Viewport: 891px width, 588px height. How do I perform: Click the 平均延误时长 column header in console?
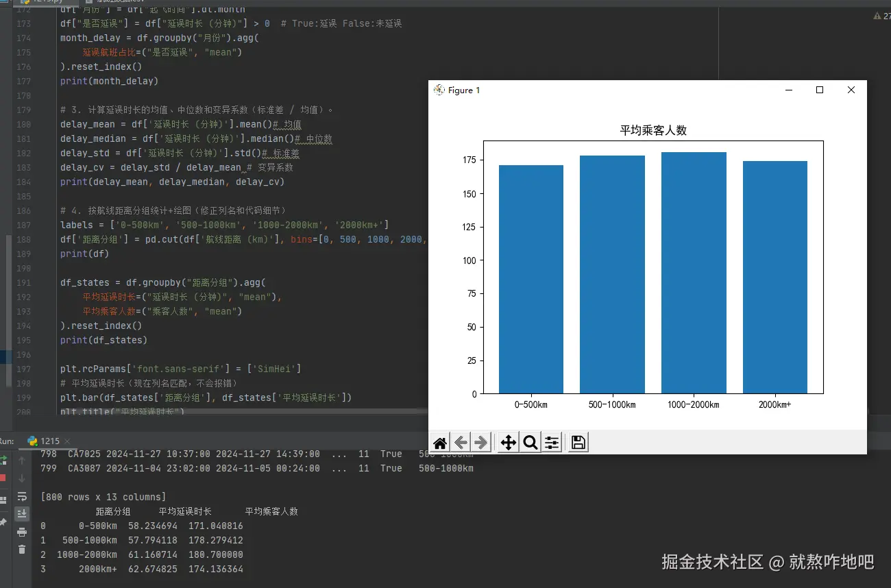(185, 511)
